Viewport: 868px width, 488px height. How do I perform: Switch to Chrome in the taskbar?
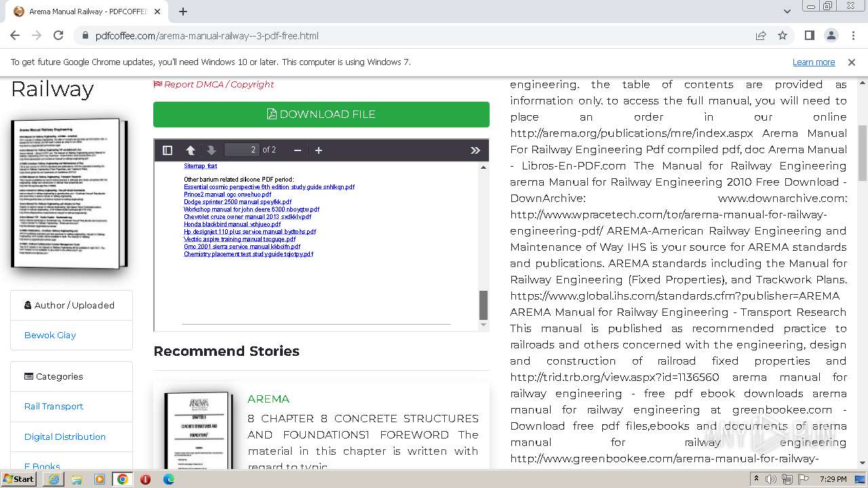(123, 479)
